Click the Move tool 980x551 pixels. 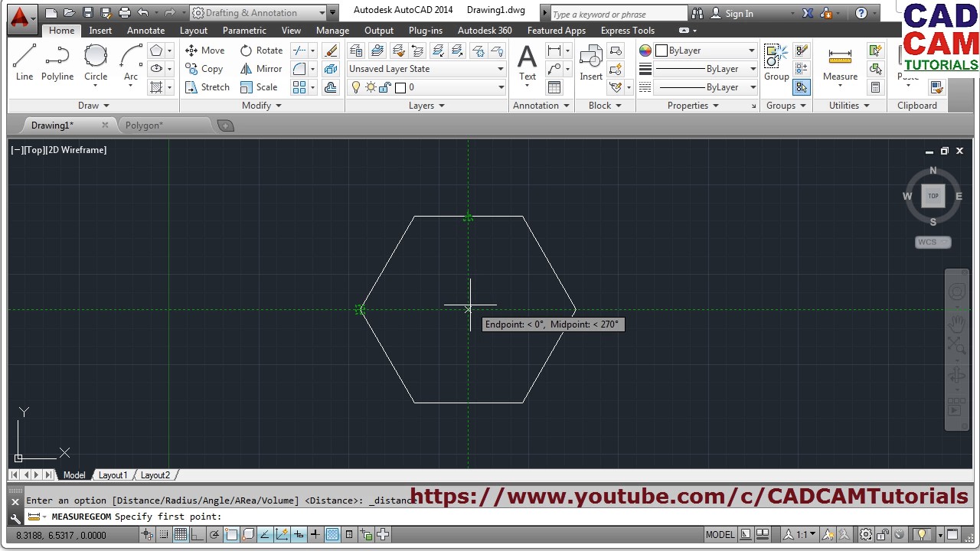click(x=204, y=51)
